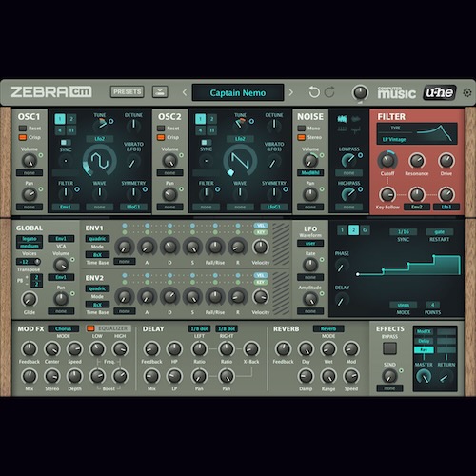Select OSC2 sawtooth waveform display
476x476 pixels.
tap(240, 161)
